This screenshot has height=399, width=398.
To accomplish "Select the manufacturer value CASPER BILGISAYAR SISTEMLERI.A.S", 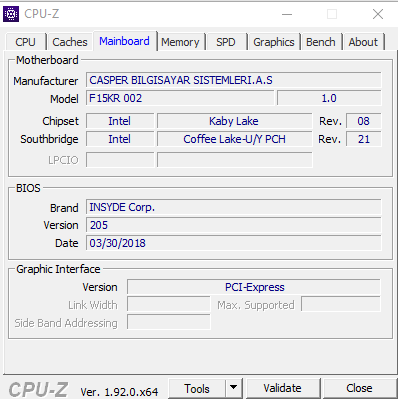I will pos(234,80).
